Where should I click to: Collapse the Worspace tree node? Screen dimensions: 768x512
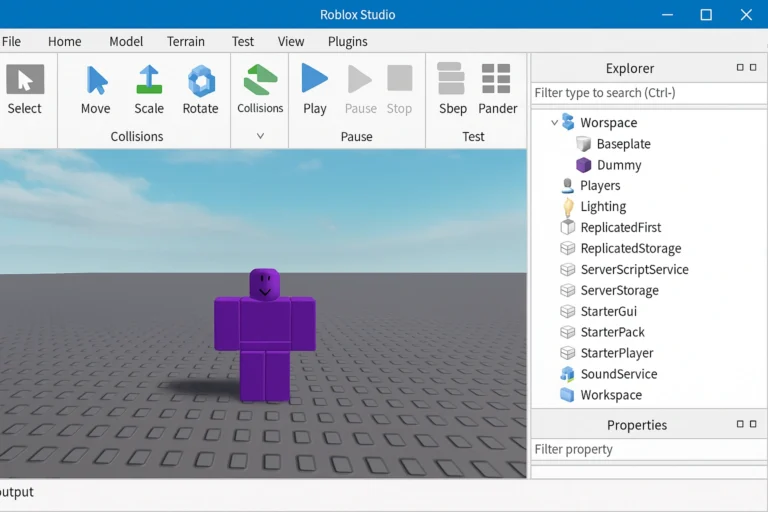554,123
